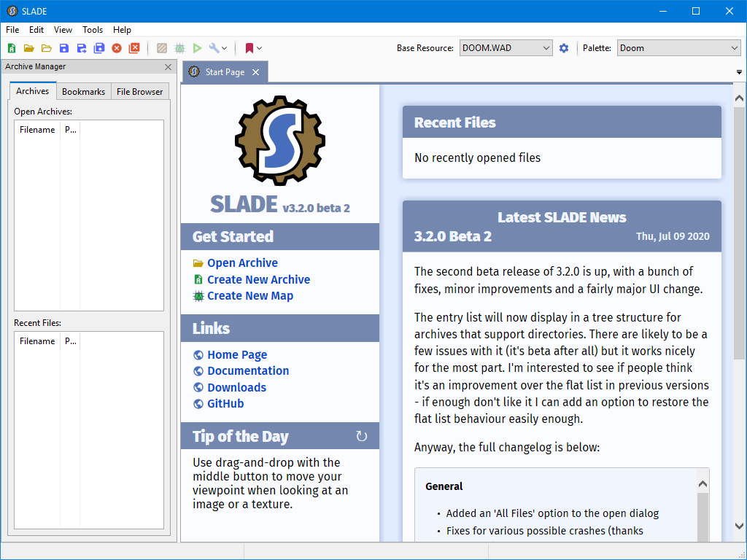This screenshot has width=747, height=560.
Task: Click the P... column header in Open Archives
Action: click(71, 130)
